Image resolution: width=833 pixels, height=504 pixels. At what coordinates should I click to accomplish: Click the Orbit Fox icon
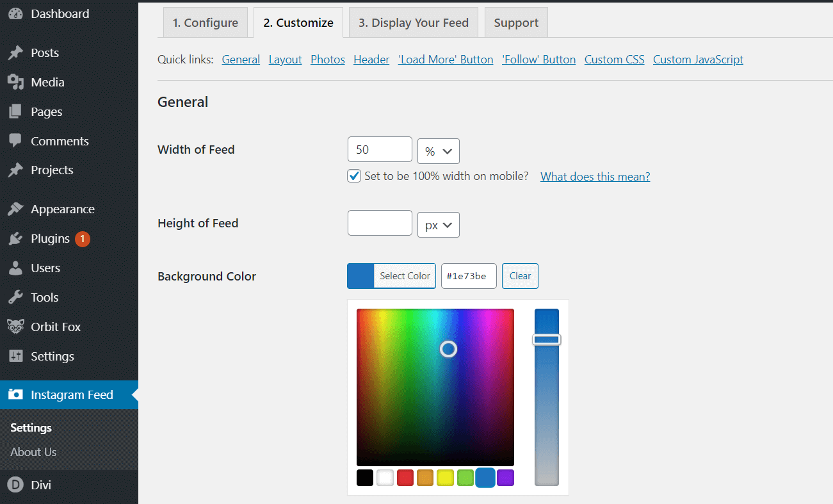tap(15, 327)
